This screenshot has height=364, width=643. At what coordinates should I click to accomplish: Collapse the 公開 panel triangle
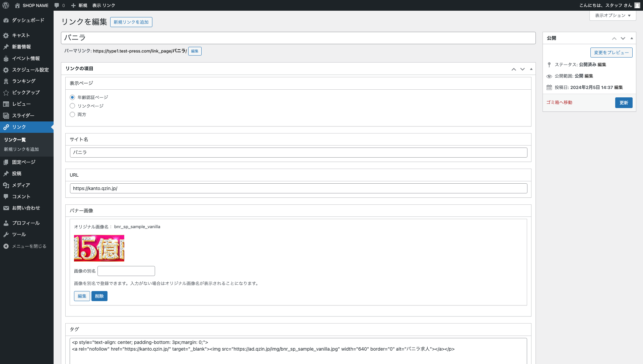click(x=632, y=38)
